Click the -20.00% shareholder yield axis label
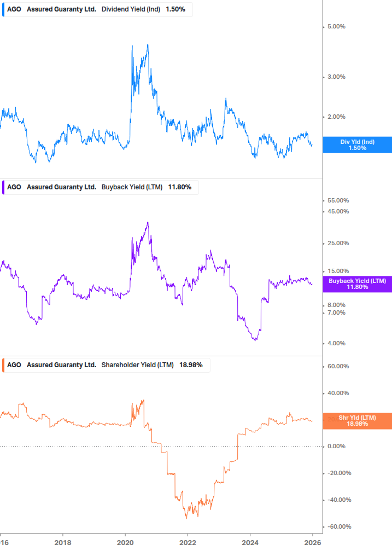 coord(339,473)
